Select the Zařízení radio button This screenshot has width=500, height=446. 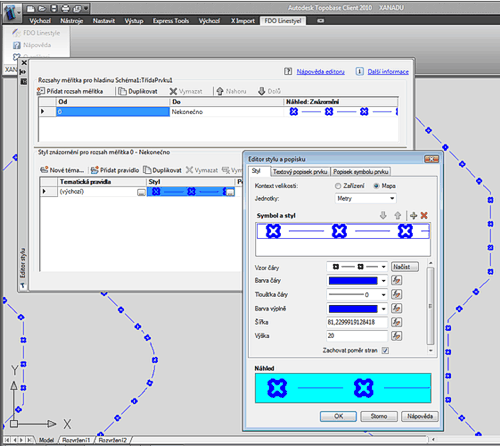pyautogui.click(x=338, y=186)
